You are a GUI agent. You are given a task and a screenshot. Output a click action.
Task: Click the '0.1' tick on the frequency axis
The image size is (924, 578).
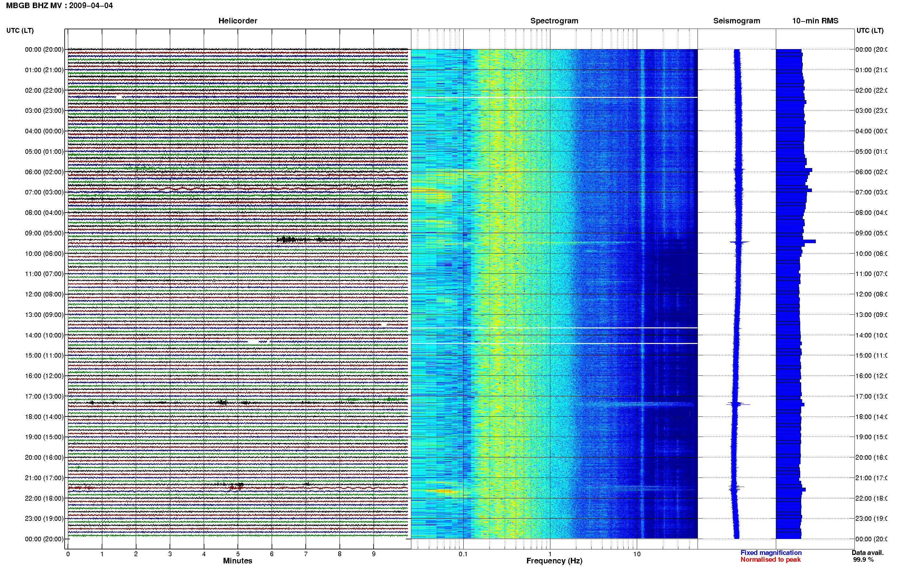point(463,554)
